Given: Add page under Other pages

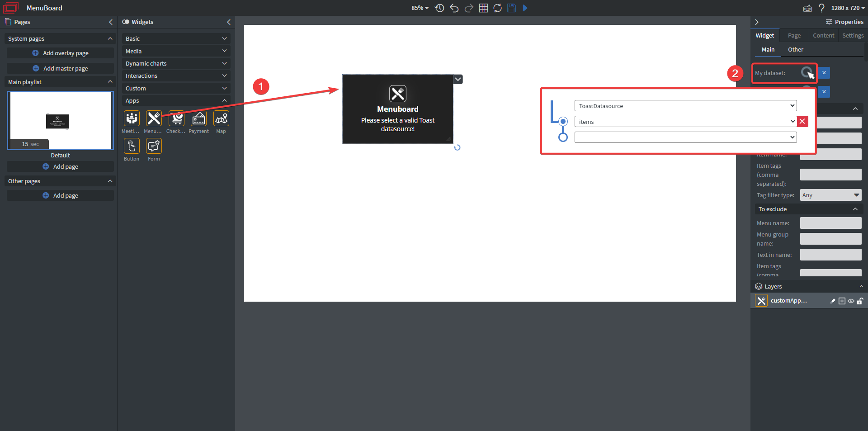Looking at the screenshot, I should pyautogui.click(x=60, y=195).
